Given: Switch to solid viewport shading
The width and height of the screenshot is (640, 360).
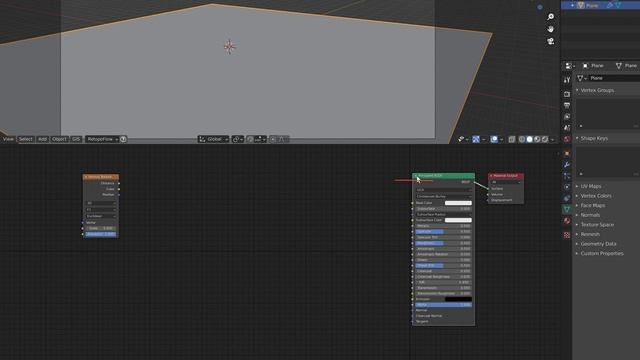Looking at the screenshot, I should click(529, 139).
